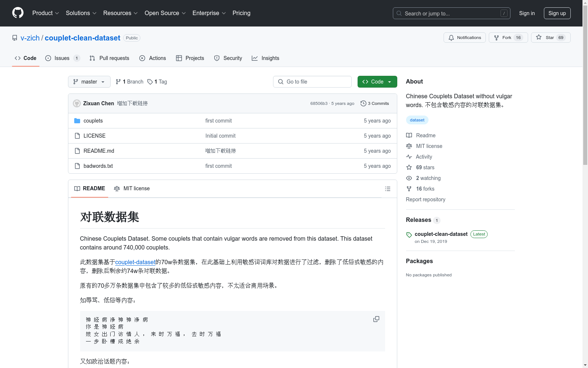Open the couplet-clean-dataset repository link
Screen dimensions: 588x368
(x=83, y=38)
